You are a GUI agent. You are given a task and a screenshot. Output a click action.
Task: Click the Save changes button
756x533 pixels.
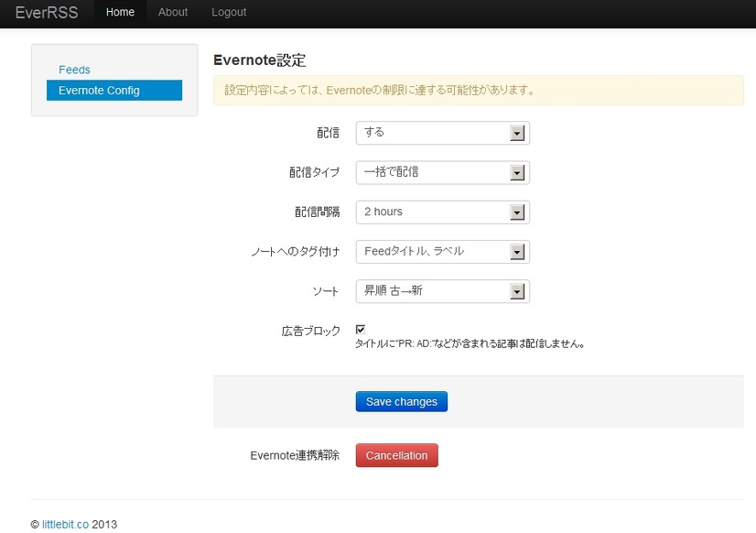[402, 401]
